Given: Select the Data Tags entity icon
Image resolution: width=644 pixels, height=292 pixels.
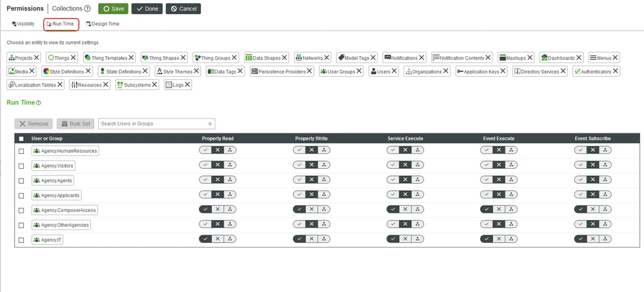Looking at the screenshot, I should [211, 72].
